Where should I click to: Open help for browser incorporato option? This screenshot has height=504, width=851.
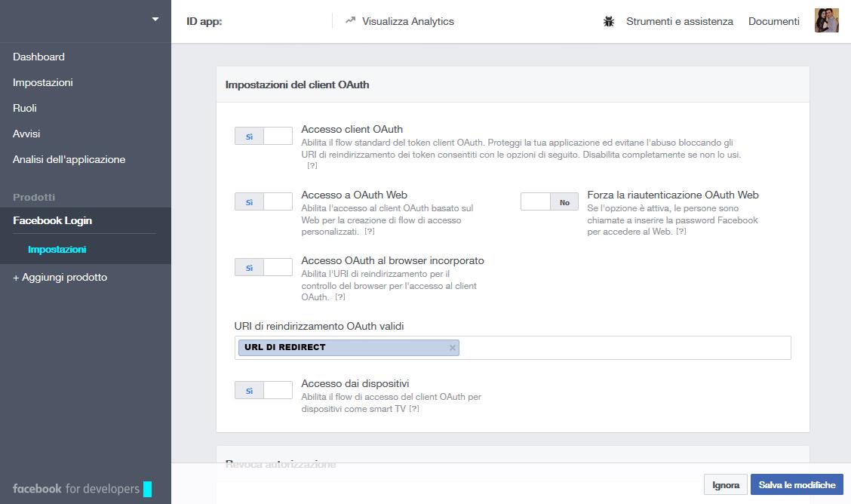(340, 297)
